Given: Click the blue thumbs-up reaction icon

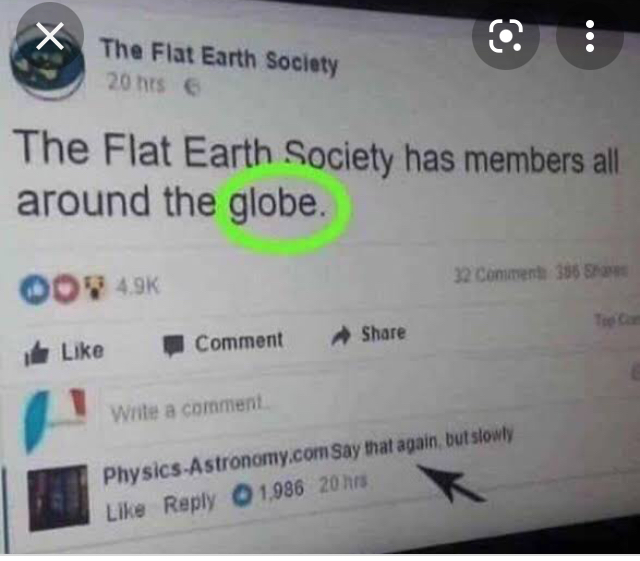Looking at the screenshot, I should [34, 289].
